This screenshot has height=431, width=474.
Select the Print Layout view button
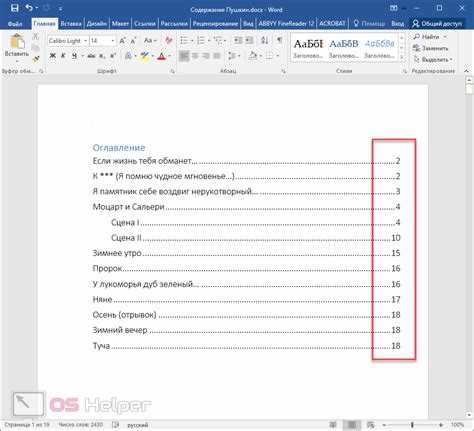[351, 425]
